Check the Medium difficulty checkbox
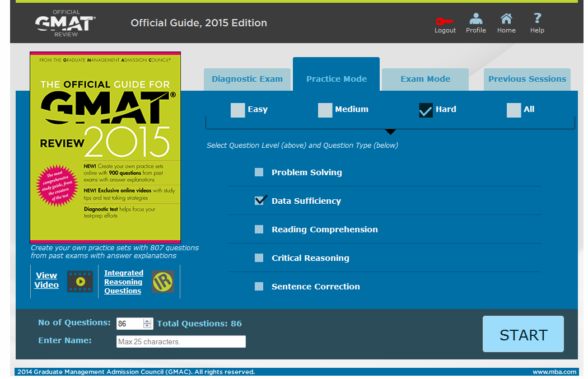Viewport: 588px width, 379px height. coord(325,110)
